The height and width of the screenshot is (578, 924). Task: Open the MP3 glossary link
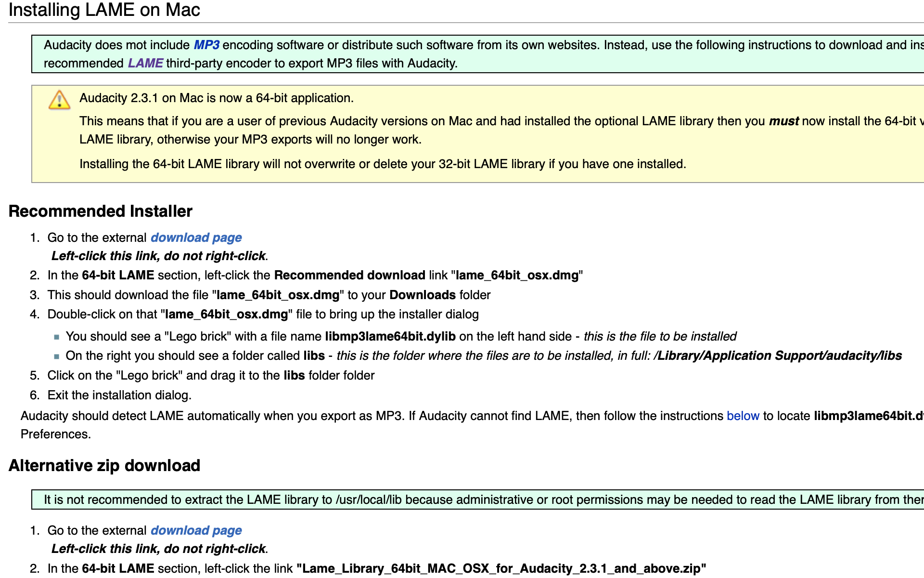206,45
